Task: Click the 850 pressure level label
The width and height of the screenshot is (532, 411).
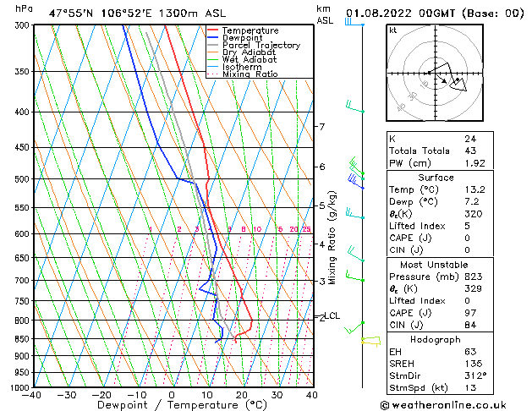Action: (23, 339)
